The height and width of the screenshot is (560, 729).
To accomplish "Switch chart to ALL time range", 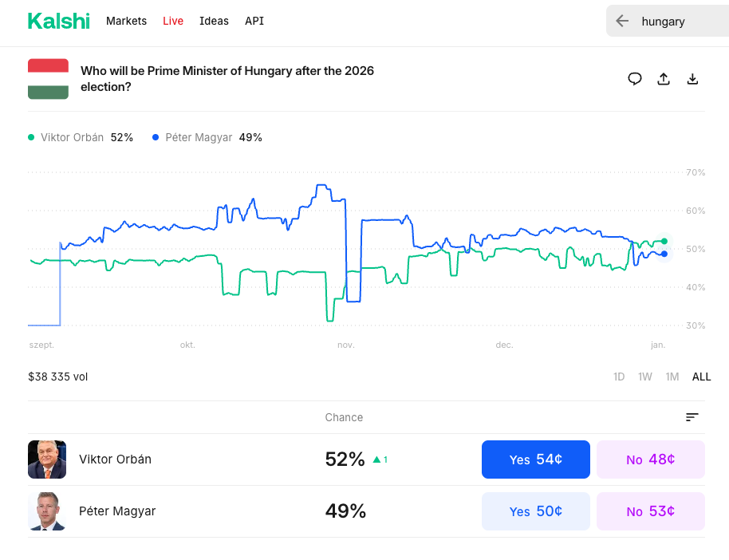I will click(x=701, y=377).
